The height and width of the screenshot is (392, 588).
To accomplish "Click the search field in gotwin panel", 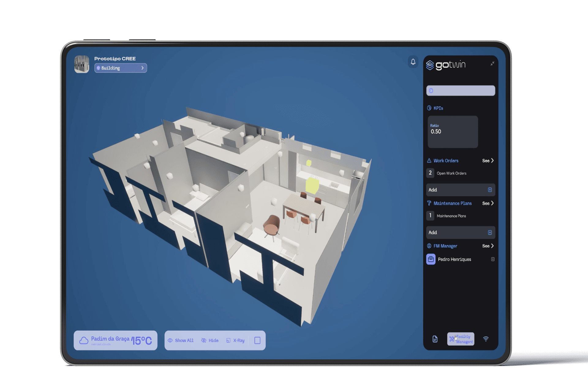I will (x=460, y=91).
